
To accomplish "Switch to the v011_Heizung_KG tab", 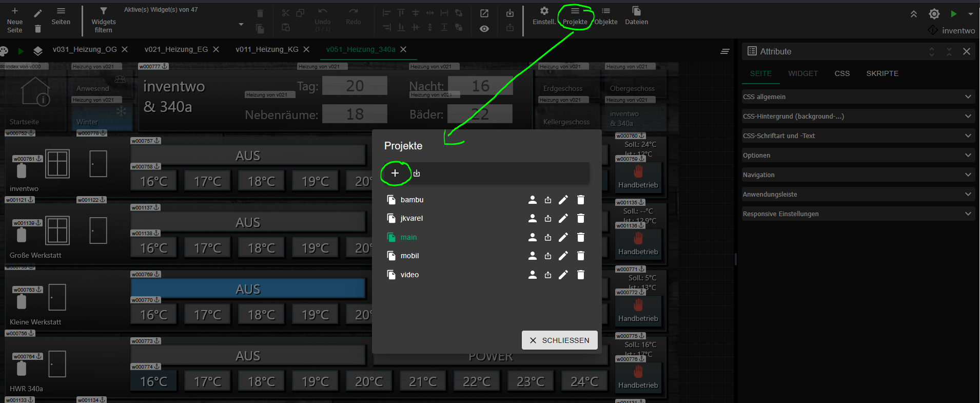I will click(267, 49).
